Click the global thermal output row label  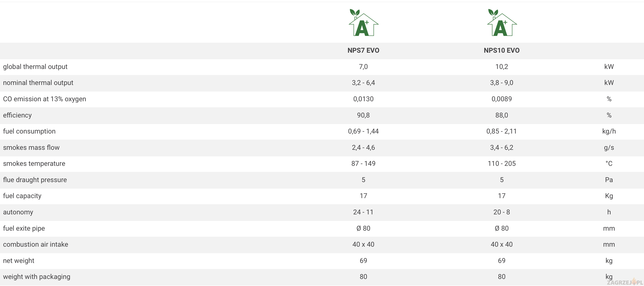[x=35, y=67]
